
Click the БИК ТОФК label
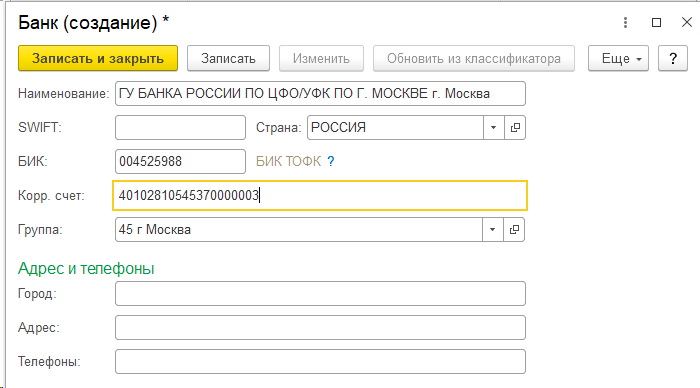point(288,161)
